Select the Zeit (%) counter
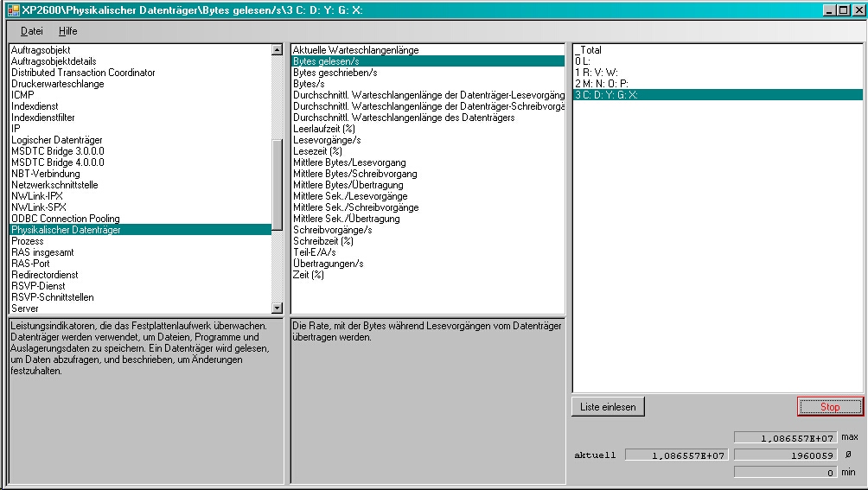Viewport: 868px width, 490px height. pyautogui.click(x=309, y=275)
